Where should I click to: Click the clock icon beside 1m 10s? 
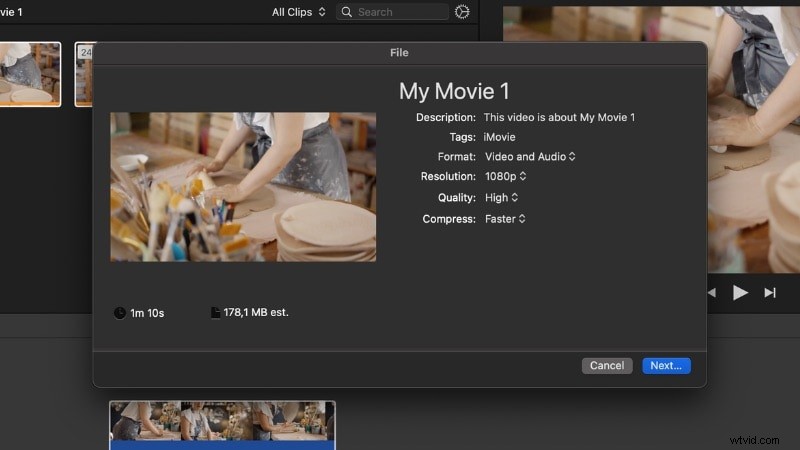[x=120, y=313]
